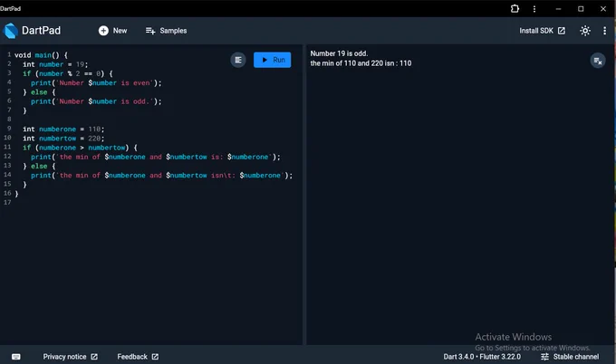Open the Samples menu
The image size is (616, 364).
coord(166,31)
